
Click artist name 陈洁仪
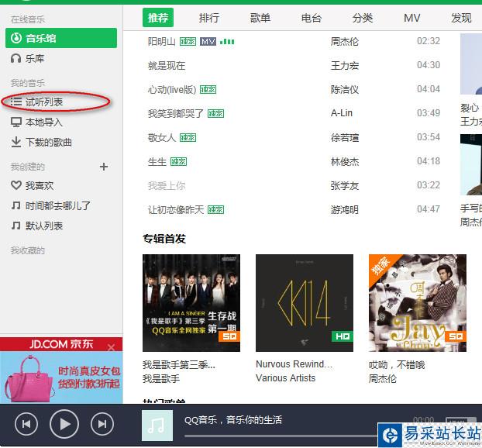point(345,89)
